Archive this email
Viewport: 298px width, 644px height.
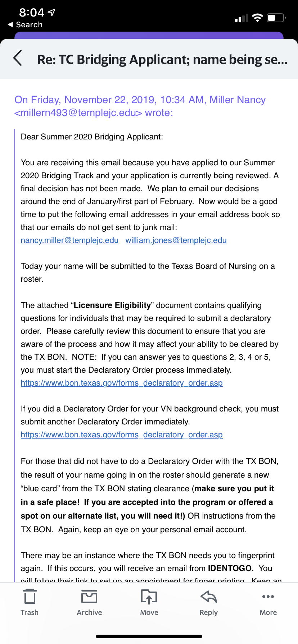[89, 602]
